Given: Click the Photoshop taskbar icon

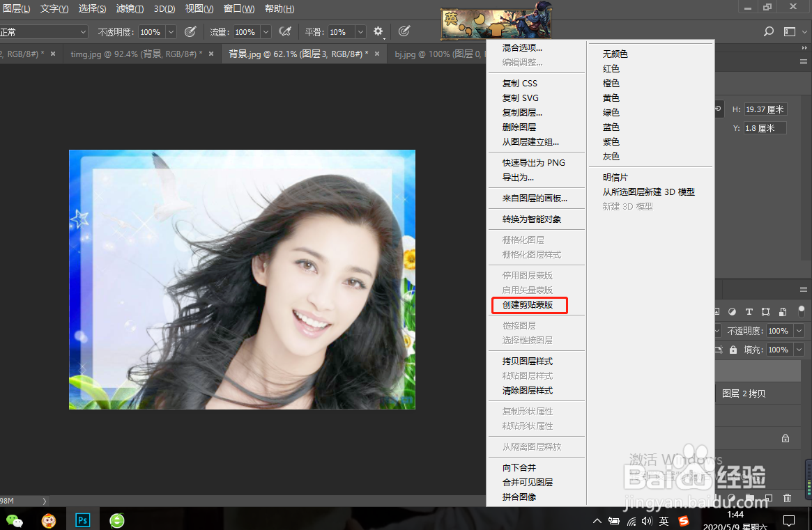Looking at the screenshot, I should pyautogui.click(x=83, y=520).
